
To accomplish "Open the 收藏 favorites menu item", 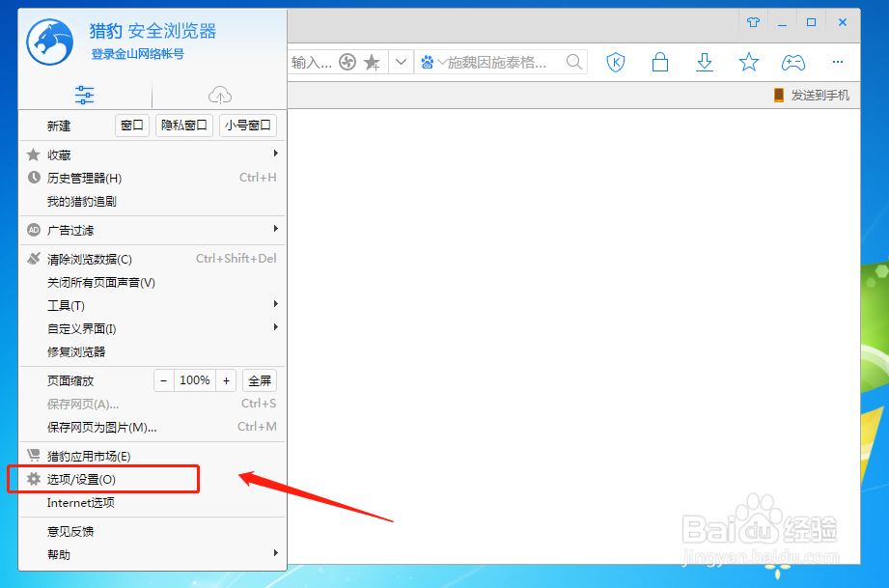I will [153, 154].
